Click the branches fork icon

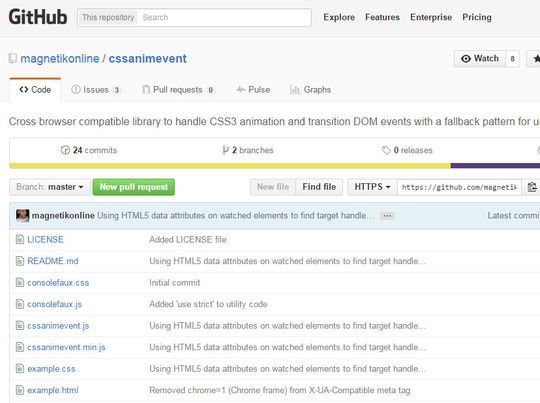pos(225,150)
